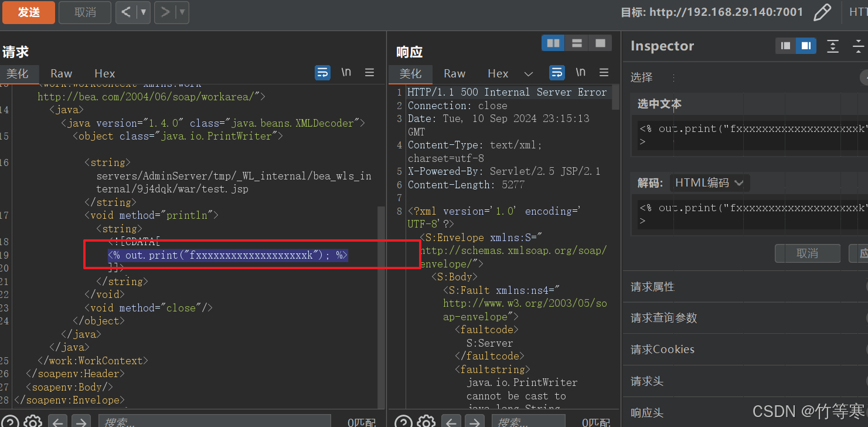Select the top-bottom stacked layout for the panels
Viewport: 868px width, 427px height.
577,43
